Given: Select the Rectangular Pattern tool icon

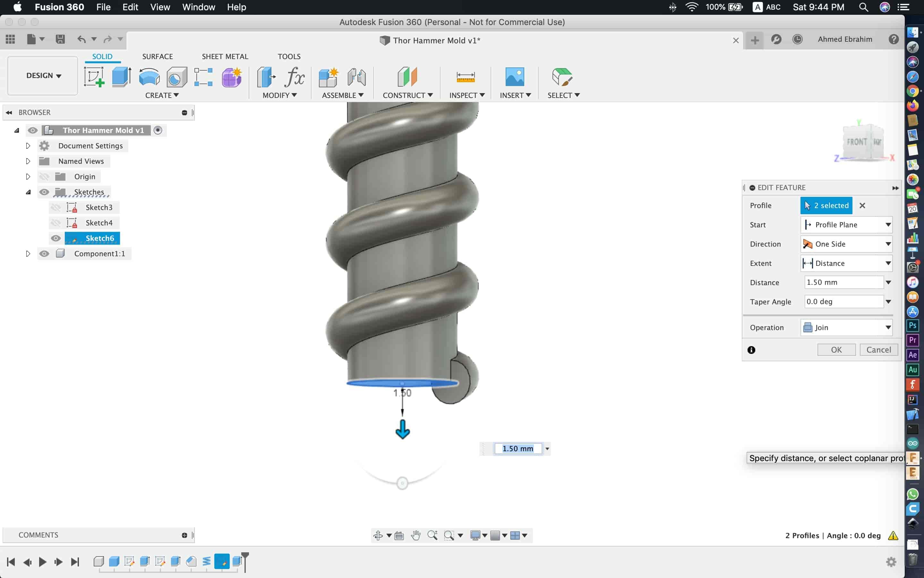Looking at the screenshot, I should click(x=203, y=77).
